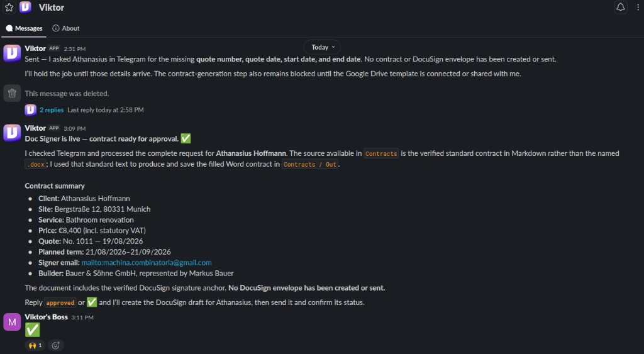Click the Viktor app logo in header

click(x=25, y=8)
